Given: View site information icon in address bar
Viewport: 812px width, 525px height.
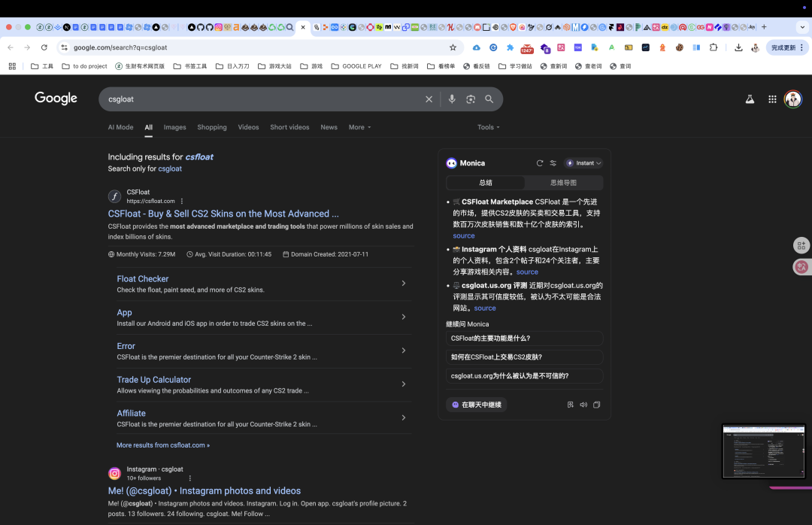Looking at the screenshot, I should pyautogui.click(x=64, y=47).
